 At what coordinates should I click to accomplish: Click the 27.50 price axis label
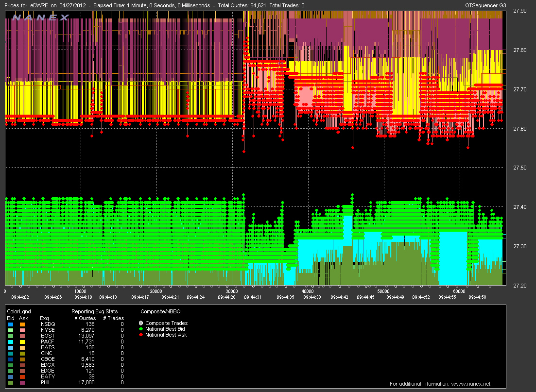(520, 168)
